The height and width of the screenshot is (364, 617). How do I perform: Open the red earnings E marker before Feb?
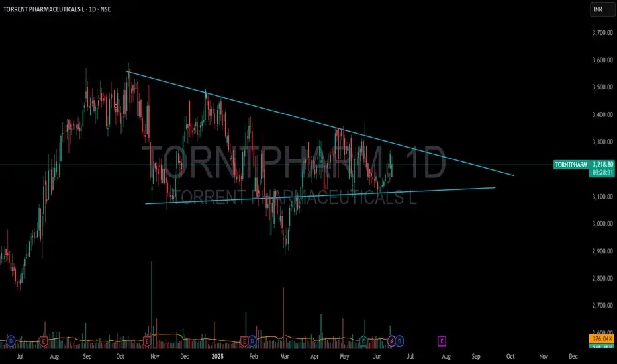[x=244, y=341]
